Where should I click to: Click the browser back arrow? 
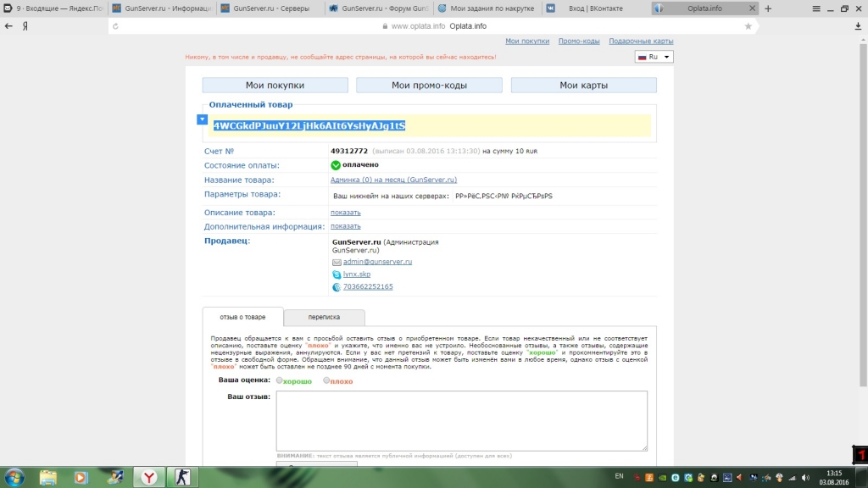pos(8,26)
